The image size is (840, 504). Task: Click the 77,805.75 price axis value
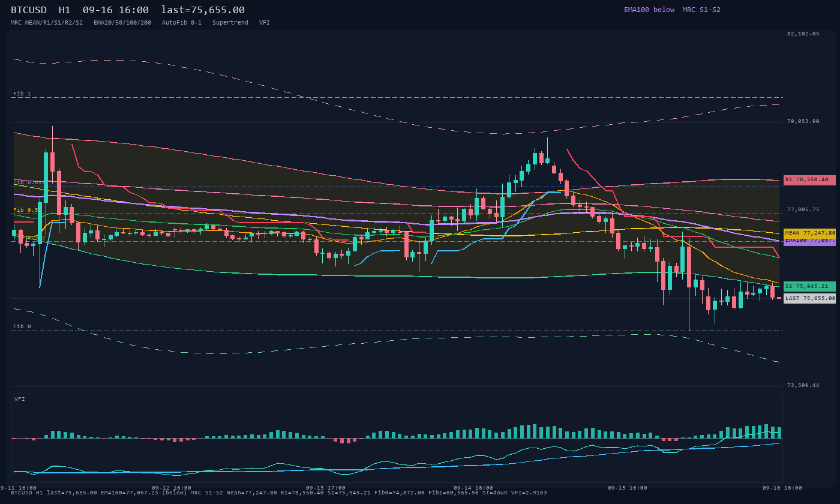point(803,209)
